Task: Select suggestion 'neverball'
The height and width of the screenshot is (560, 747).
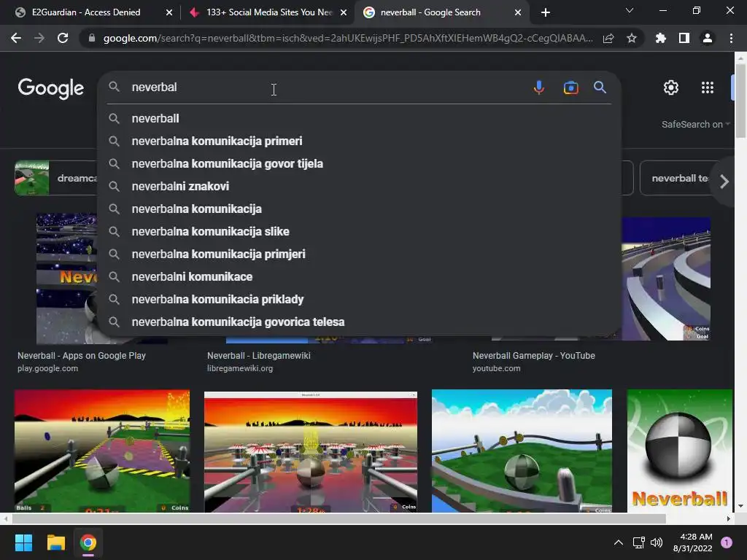Action: point(359,119)
